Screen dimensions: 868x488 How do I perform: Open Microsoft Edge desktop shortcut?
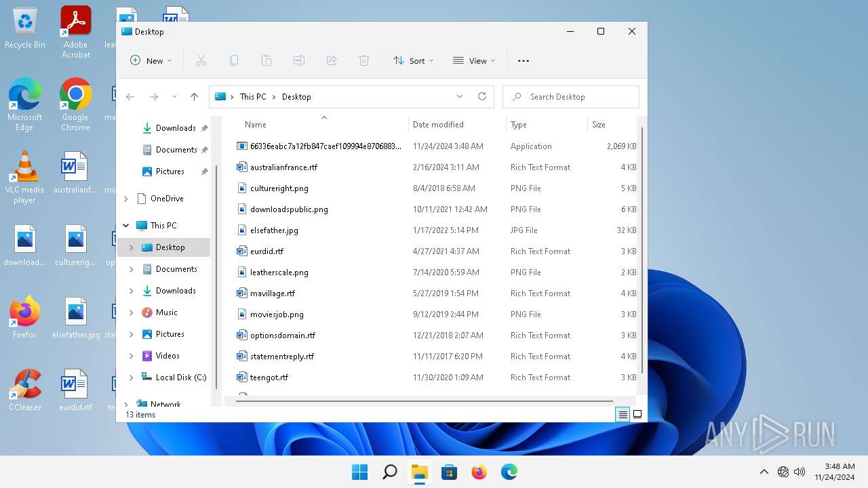coord(25,104)
